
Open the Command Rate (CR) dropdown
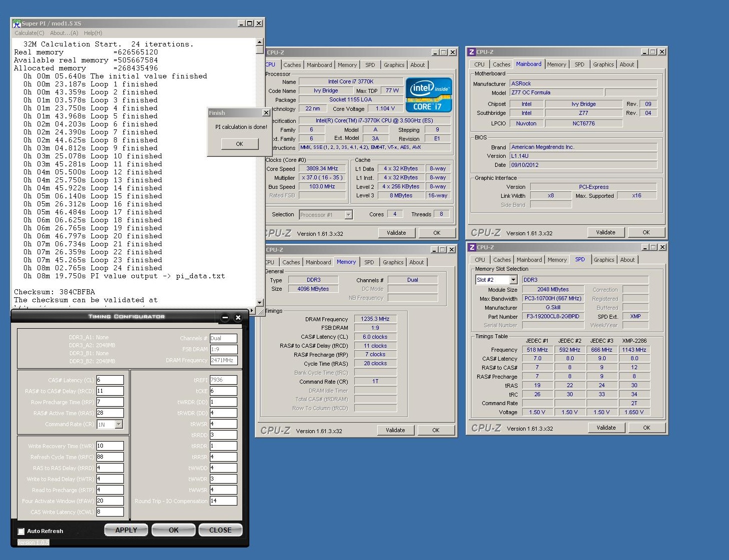point(119,424)
